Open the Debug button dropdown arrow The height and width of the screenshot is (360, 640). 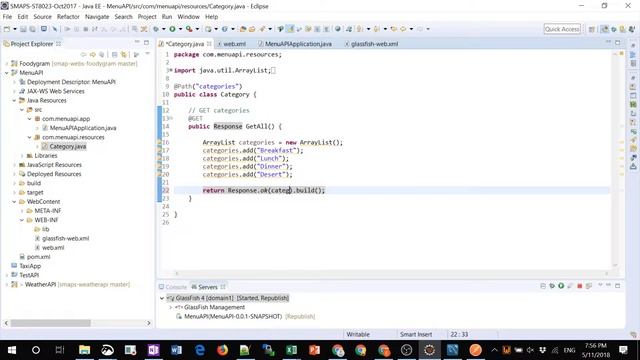[164, 29]
